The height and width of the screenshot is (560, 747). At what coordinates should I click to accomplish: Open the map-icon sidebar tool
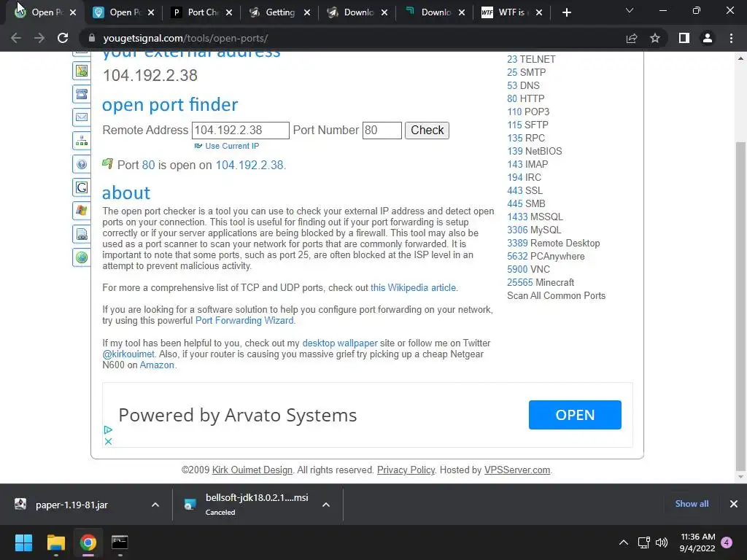coord(82,71)
